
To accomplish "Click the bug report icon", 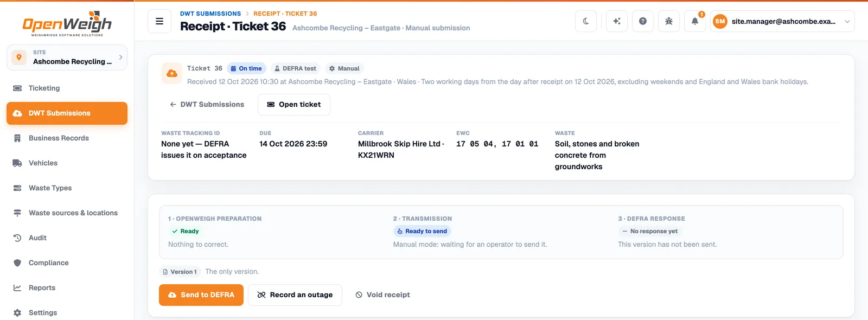I will pos(669,21).
